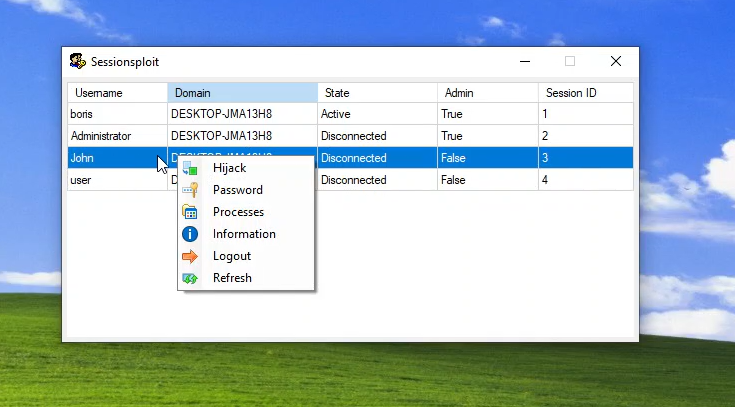The width and height of the screenshot is (735, 407).
Task: Minimize the Sessionsploit window
Action: click(x=525, y=61)
